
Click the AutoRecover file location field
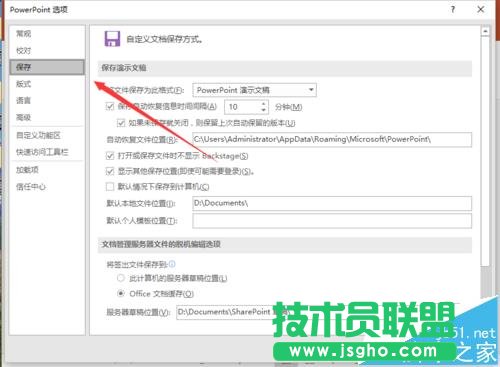click(x=332, y=140)
